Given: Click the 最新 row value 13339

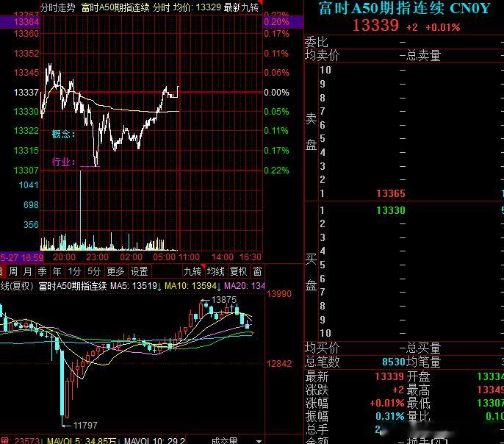Looking at the screenshot, I should (x=389, y=376).
